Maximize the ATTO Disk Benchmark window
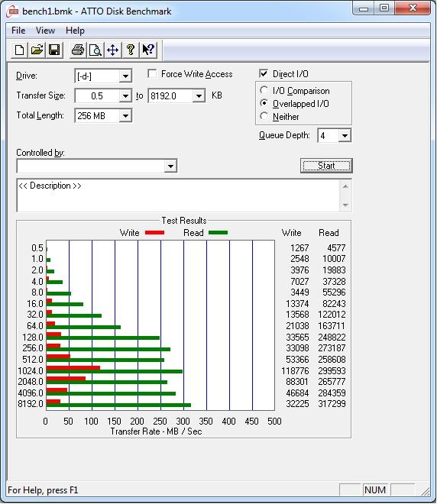437x504 pixels. click(384, 8)
